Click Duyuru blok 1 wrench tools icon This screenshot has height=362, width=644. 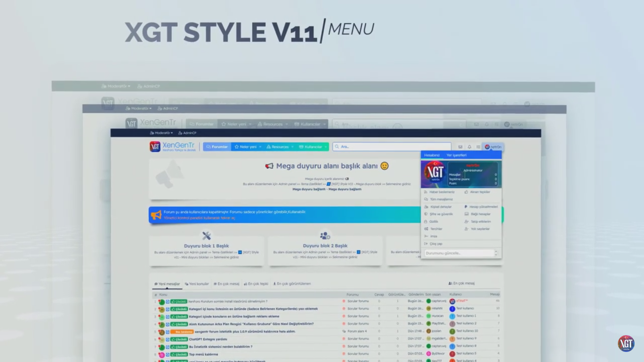(206, 236)
